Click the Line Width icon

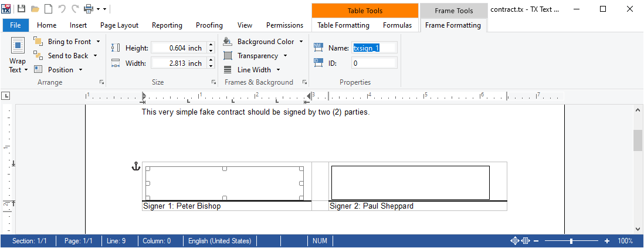click(228, 69)
